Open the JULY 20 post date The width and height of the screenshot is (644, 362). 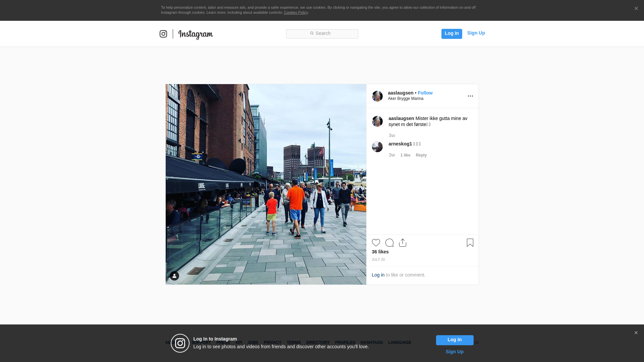(x=378, y=260)
